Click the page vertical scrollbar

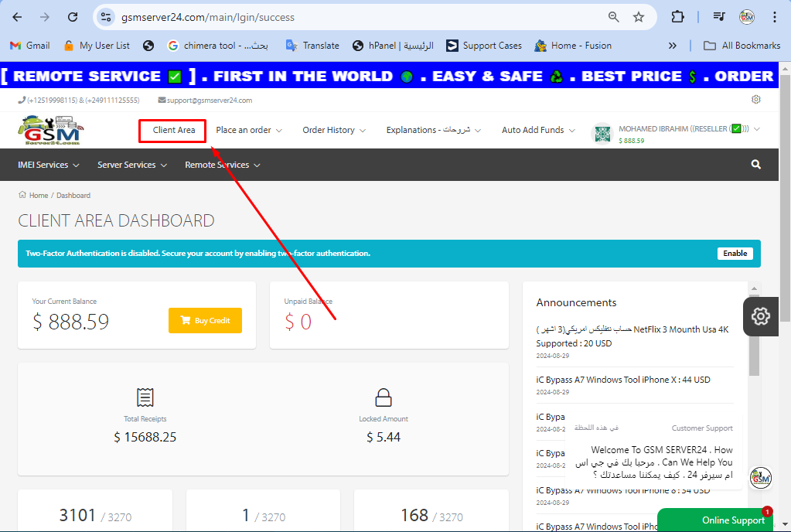(x=785, y=196)
